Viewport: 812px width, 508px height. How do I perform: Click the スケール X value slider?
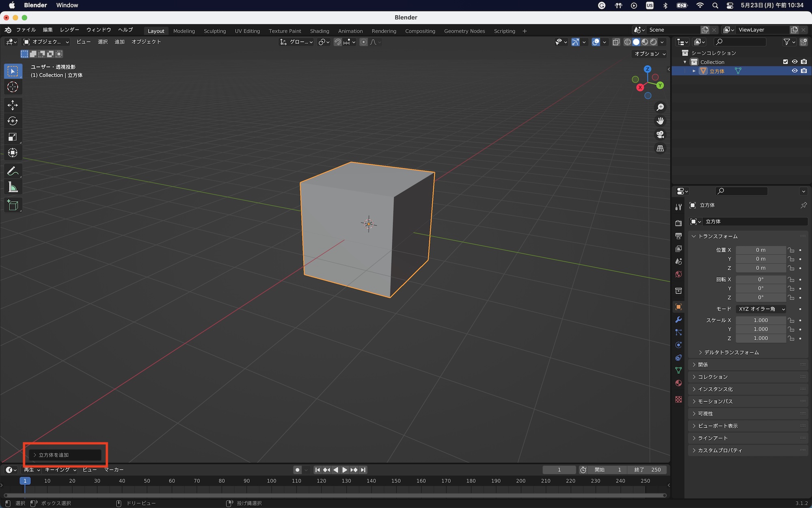click(760, 320)
